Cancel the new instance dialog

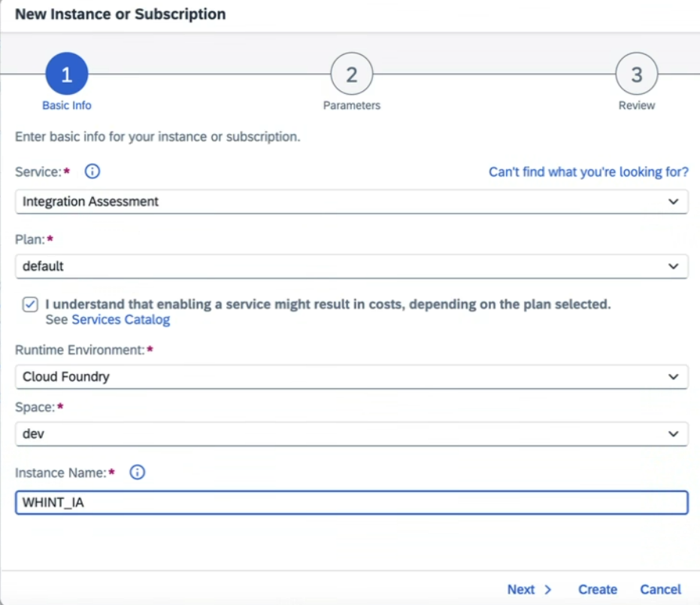660,589
